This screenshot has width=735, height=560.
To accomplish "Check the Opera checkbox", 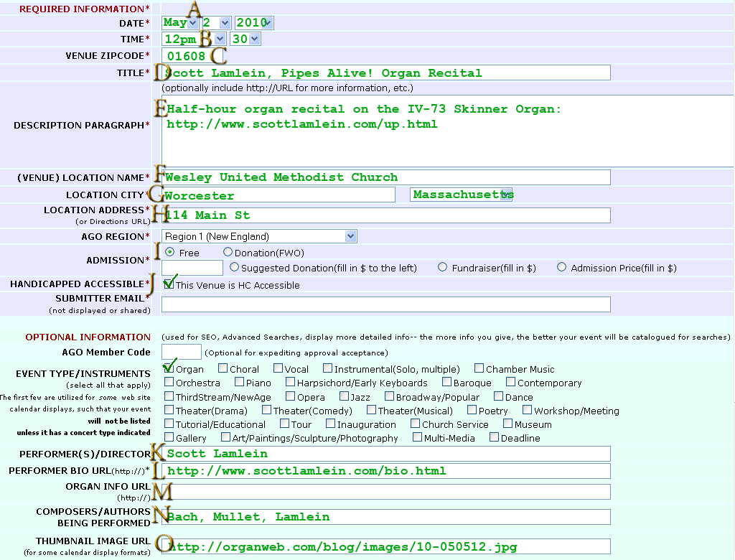I will click(290, 396).
